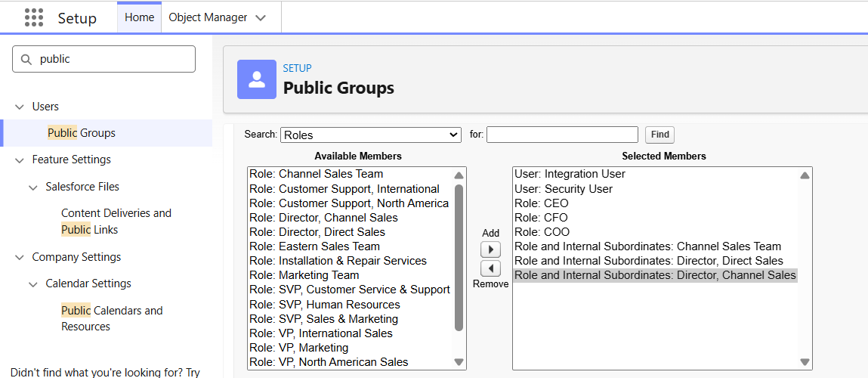Collapse the Feature Settings section

pos(20,160)
